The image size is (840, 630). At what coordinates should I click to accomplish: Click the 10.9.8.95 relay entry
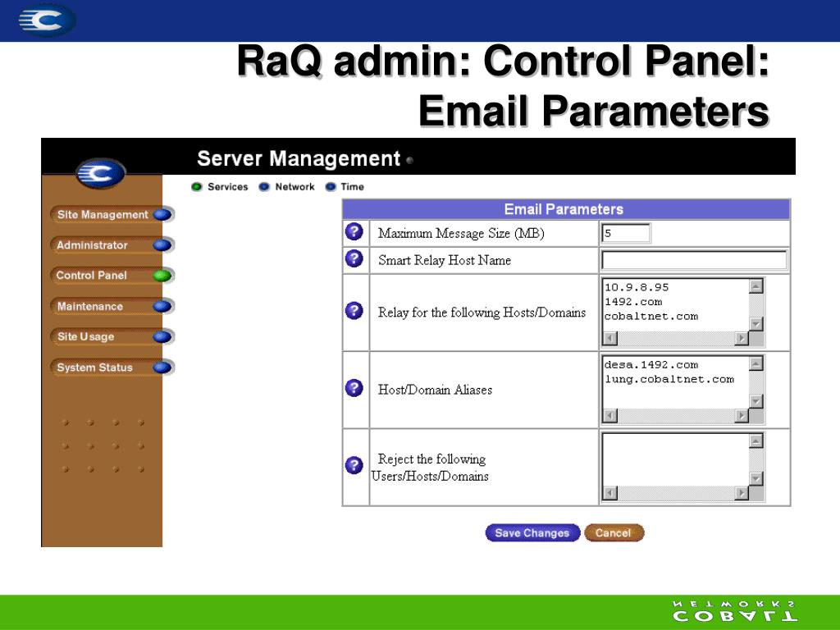[637, 287]
